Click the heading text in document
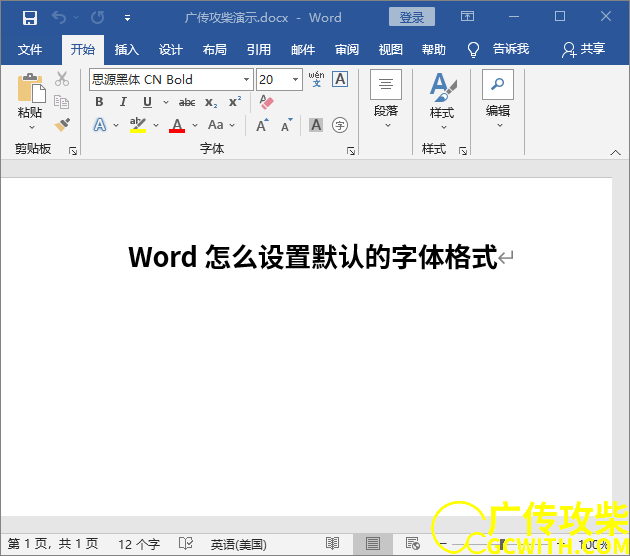This screenshot has width=630, height=556. (313, 257)
